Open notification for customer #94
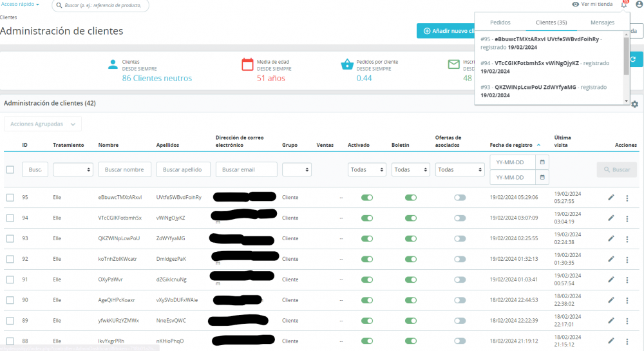Image resolution: width=644 pixels, height=351 pixels. tap(545, 68)
